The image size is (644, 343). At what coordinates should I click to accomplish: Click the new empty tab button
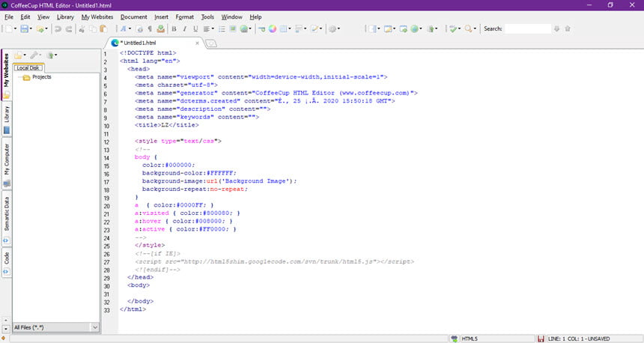tap(210, 43)
